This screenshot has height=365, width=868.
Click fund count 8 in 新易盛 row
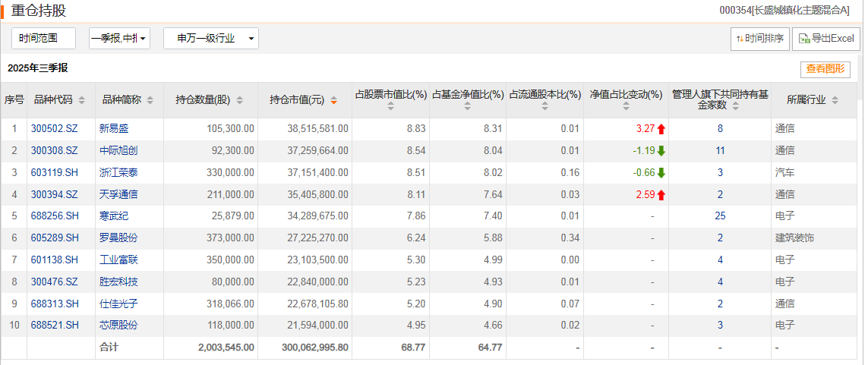[x=720, y=129]
